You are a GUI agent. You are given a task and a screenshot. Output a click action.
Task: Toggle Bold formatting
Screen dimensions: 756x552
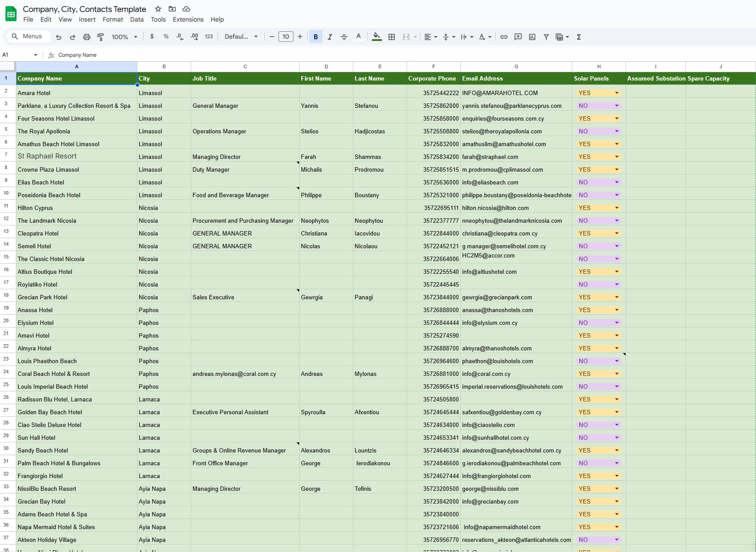point(316,37)
